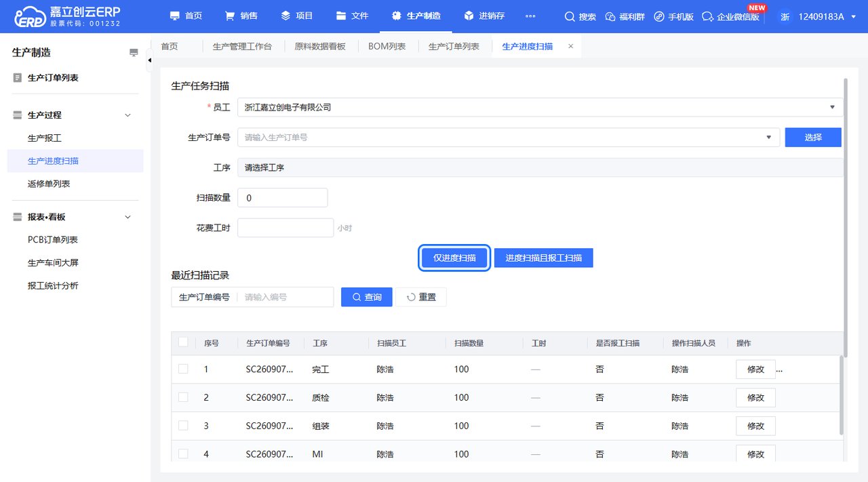Open the 员工 dropdown showing 浙江嘉立创电子有限公司

(x=540, y=107)
